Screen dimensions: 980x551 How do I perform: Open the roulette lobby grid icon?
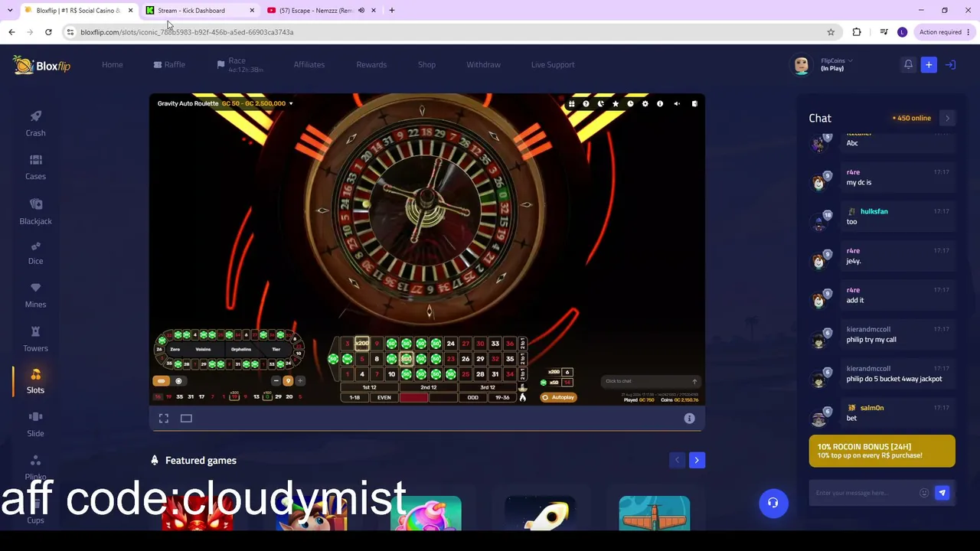click(571, 103)
